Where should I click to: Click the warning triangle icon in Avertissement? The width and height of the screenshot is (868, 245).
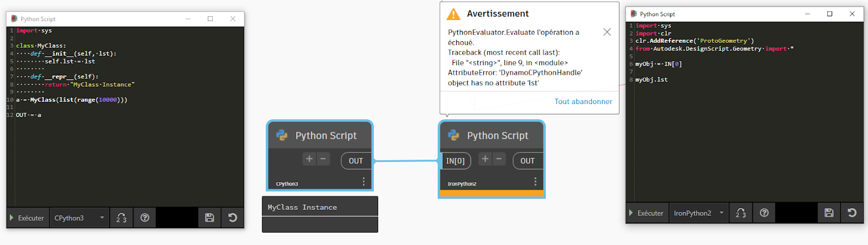click(453, 14)
